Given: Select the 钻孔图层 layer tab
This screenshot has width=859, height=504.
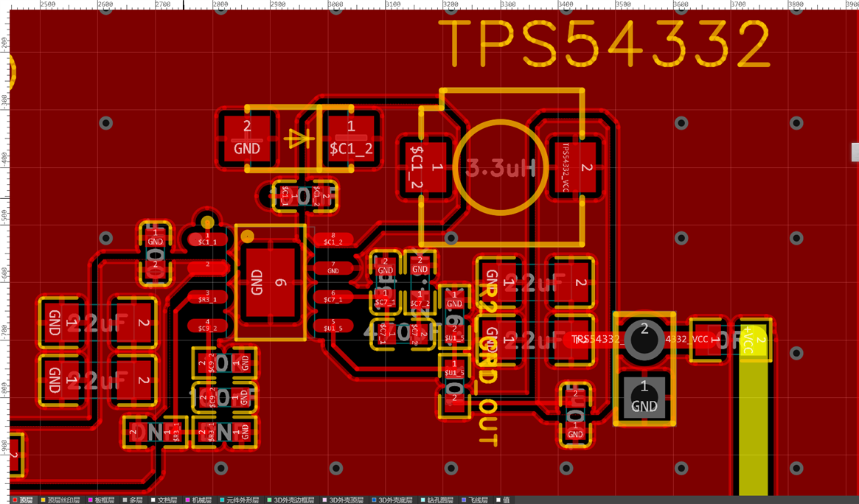Looking at the screenshot, I should [x=437, y=500].
